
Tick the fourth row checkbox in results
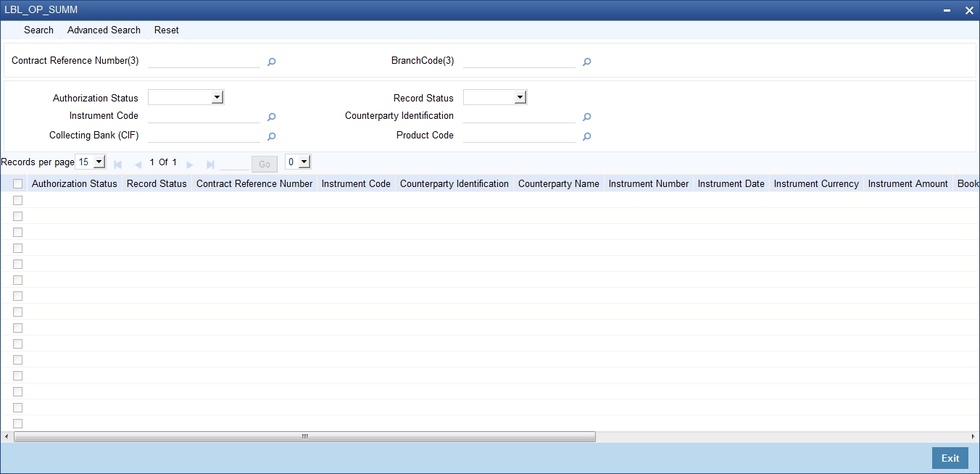18,248
